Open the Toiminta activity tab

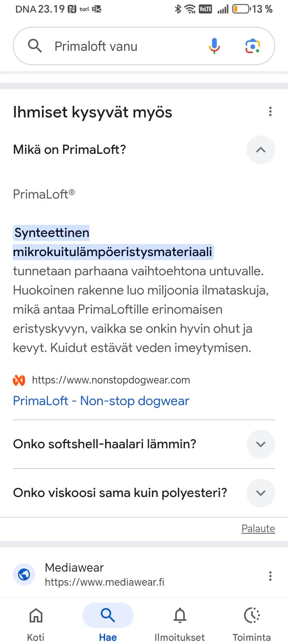tap(252, 622)
